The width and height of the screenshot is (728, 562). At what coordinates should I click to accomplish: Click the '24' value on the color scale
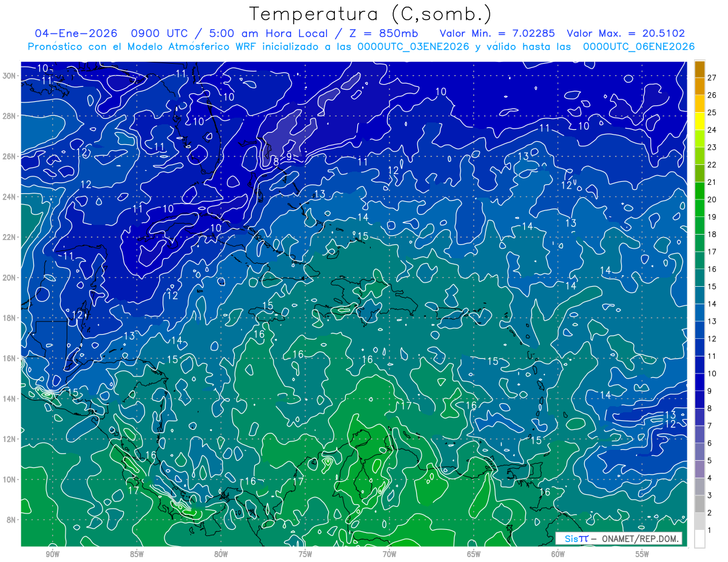712,130
